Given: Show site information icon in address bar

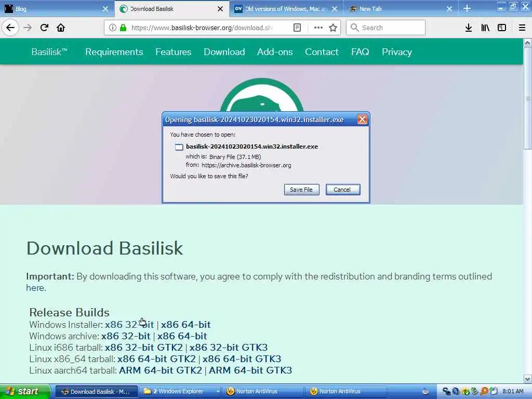Looking at the screenshot, I should click(112, 28).
